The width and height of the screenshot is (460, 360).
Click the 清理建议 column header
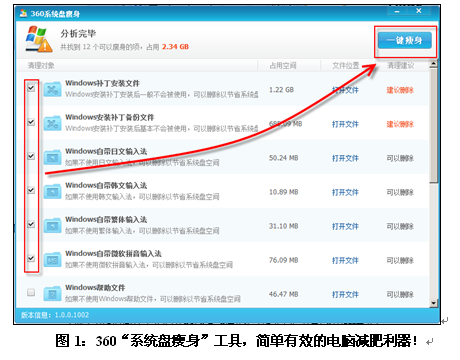pyautogui.click(x=400, y=66)
